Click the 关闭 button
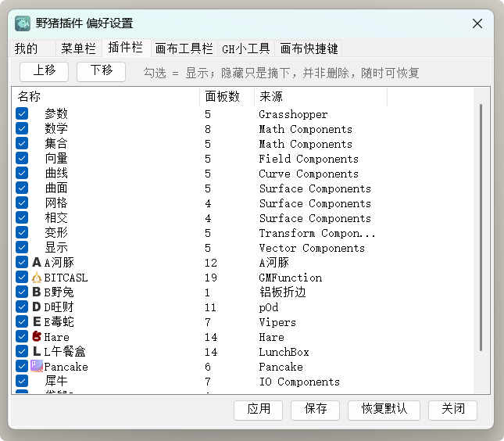504x441 pixels. [x=452, y=410]
